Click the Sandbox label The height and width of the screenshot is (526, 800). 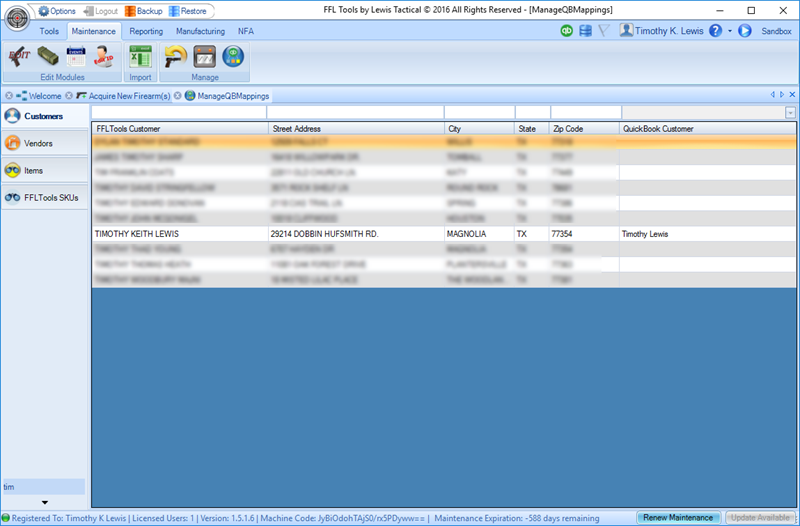point(776,31)
